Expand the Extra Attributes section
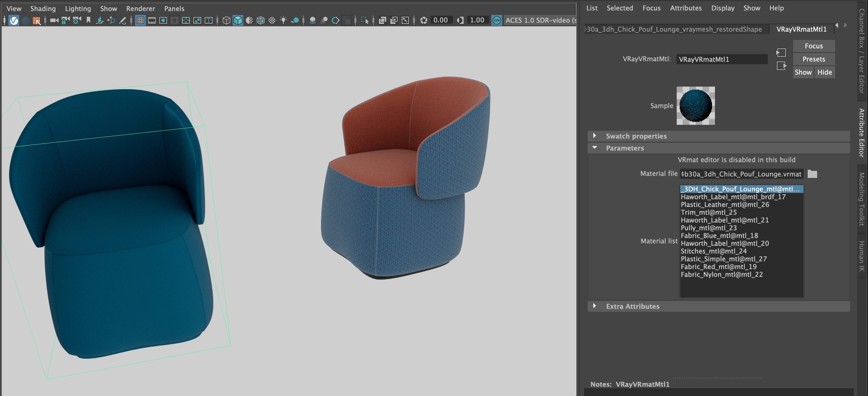The image size is (868, 396). (718, 306)
